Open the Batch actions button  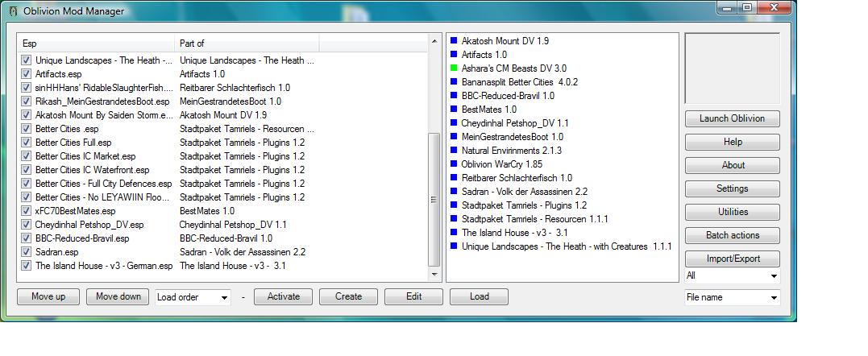coord(732,235)
